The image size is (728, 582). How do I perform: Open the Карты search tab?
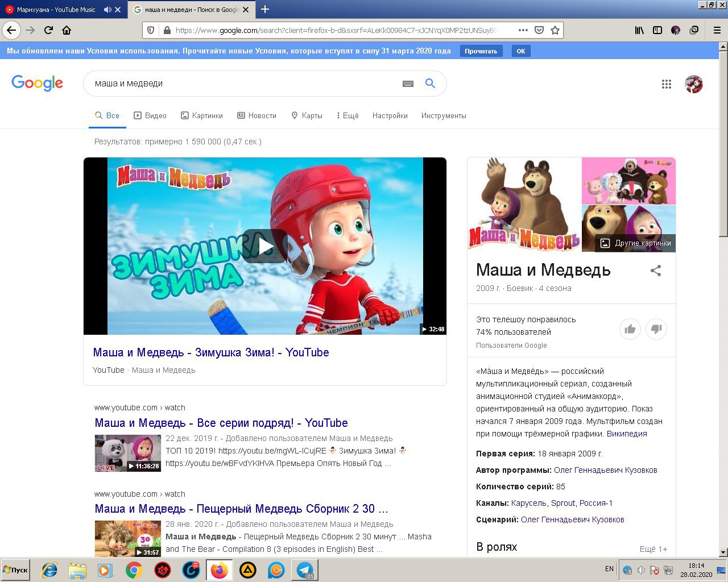(307, 115)
